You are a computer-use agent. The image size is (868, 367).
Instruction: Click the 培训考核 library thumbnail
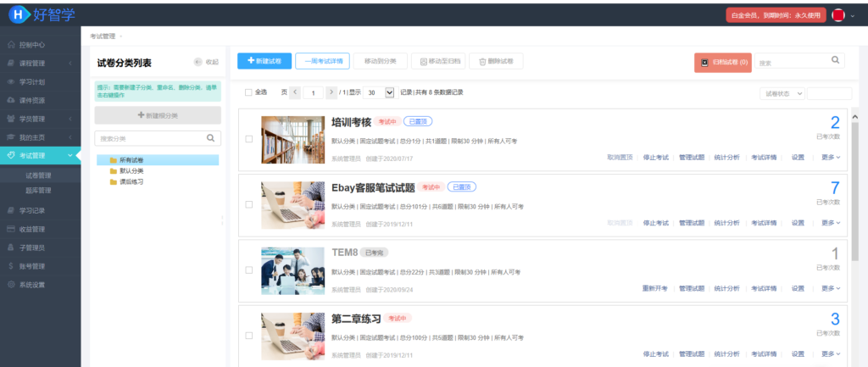292,140
